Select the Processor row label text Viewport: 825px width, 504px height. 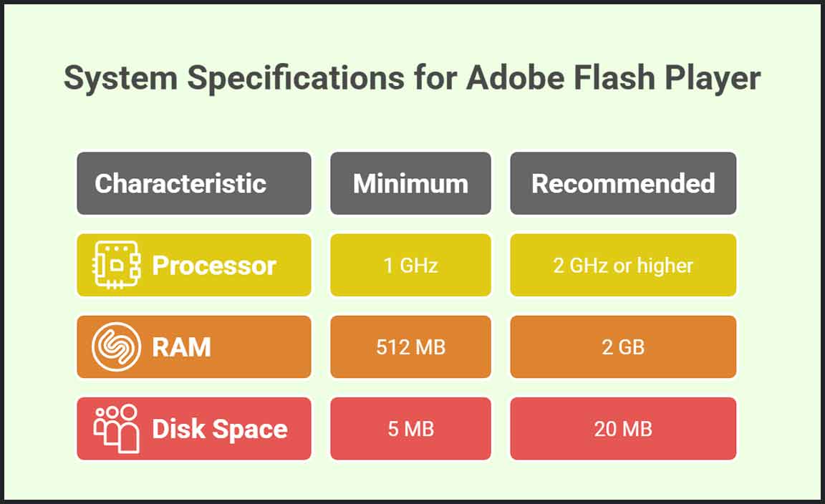pos(214,266)
